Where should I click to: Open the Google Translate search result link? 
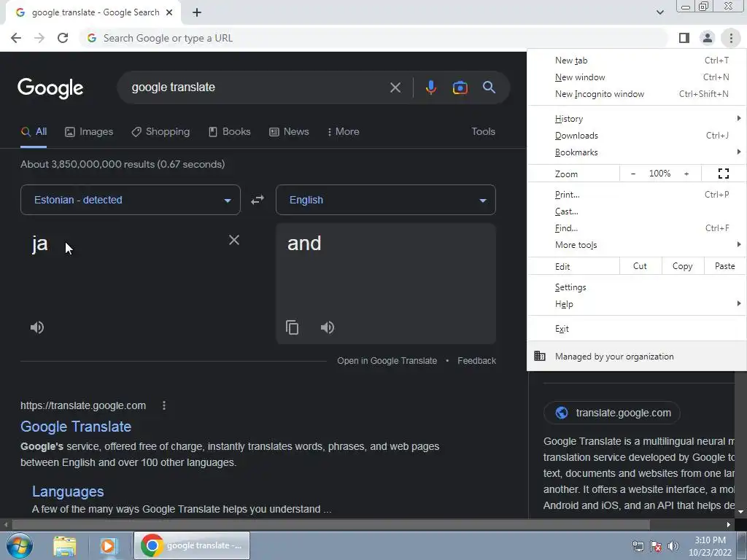76,427
